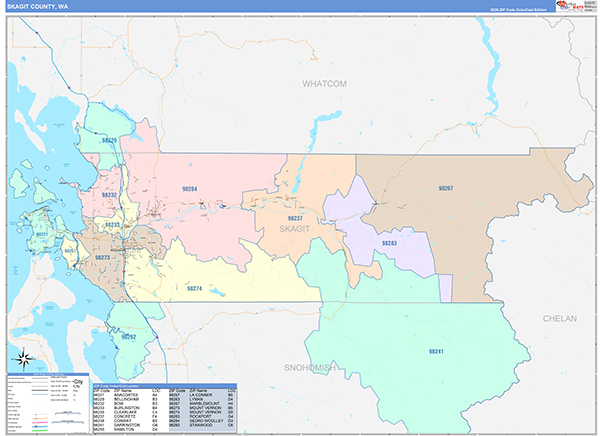Click the 98273 ZIP code label
The width and height of the screenshot is (600, 436).
103,258
